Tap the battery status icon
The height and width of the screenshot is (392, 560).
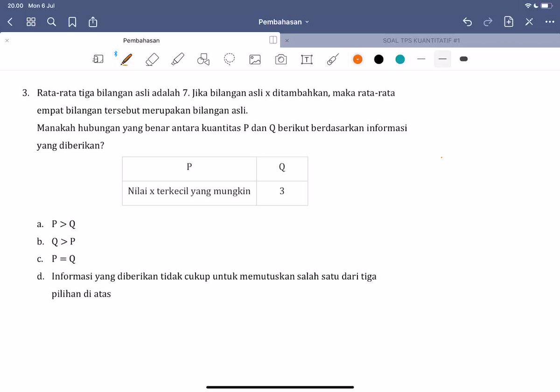click(547, 6)
